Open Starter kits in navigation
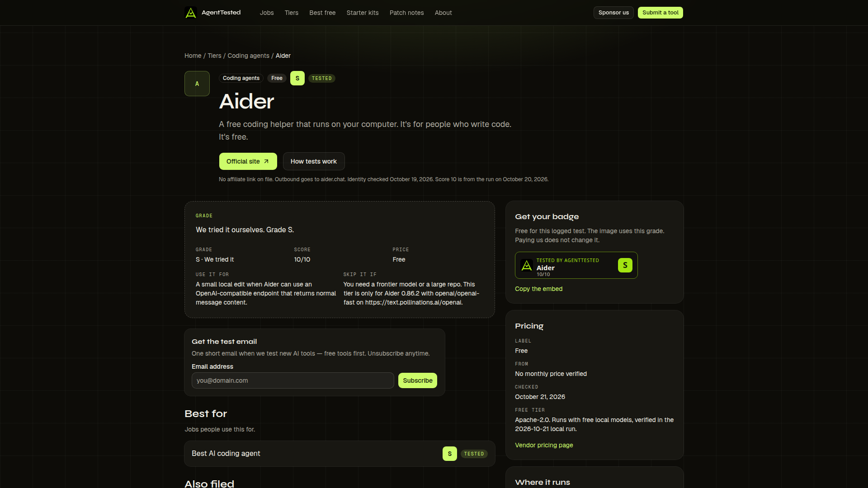Viewport: 868px width, 488px height. pos(363,13)
